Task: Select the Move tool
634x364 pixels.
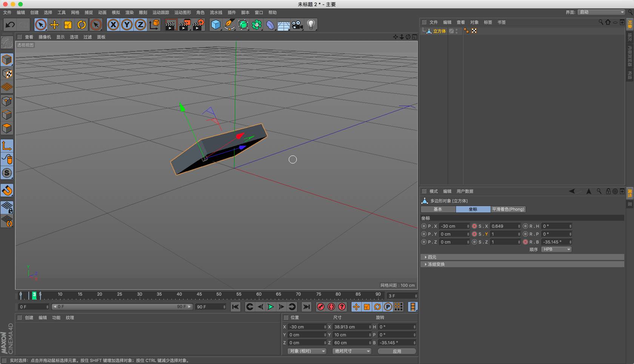Action: click(54, 25)
